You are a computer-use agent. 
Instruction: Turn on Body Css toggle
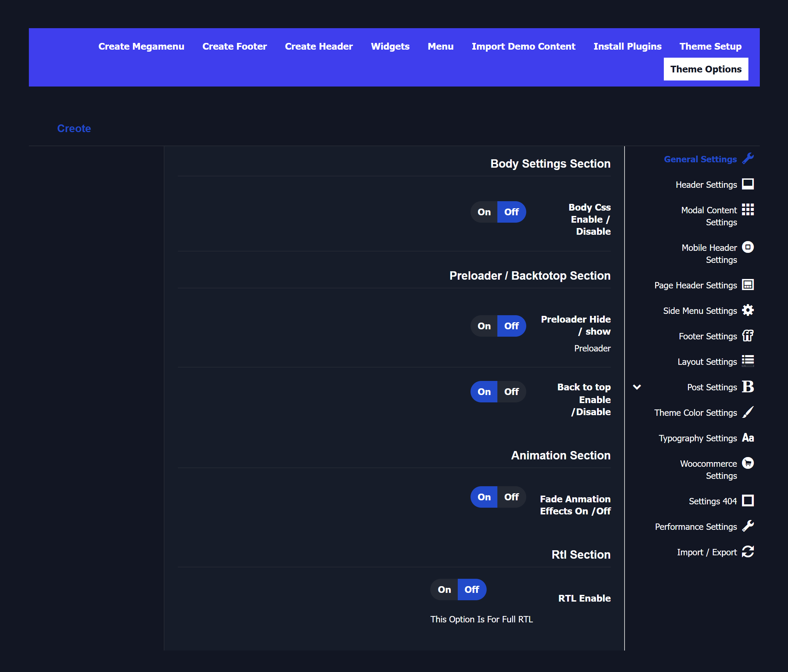tap(484, 212)
